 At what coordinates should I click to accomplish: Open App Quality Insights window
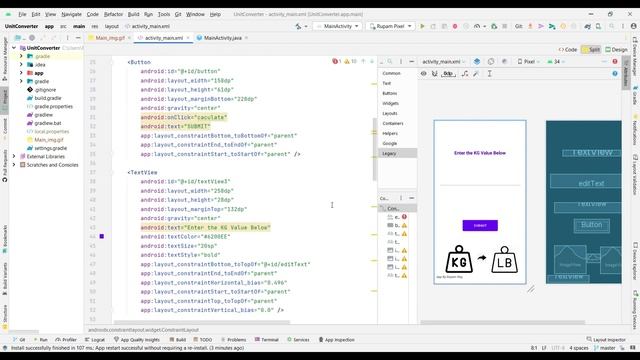[x=137, y=340]
